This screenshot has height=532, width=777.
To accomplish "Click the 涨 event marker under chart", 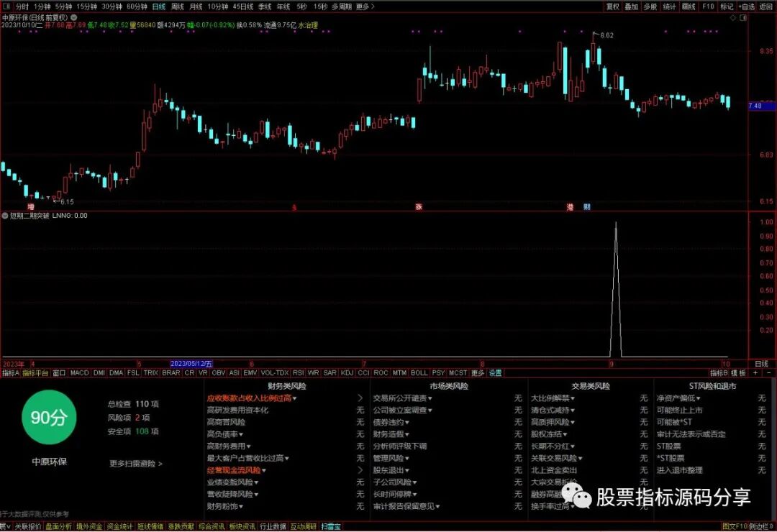I will click(419, 206).
